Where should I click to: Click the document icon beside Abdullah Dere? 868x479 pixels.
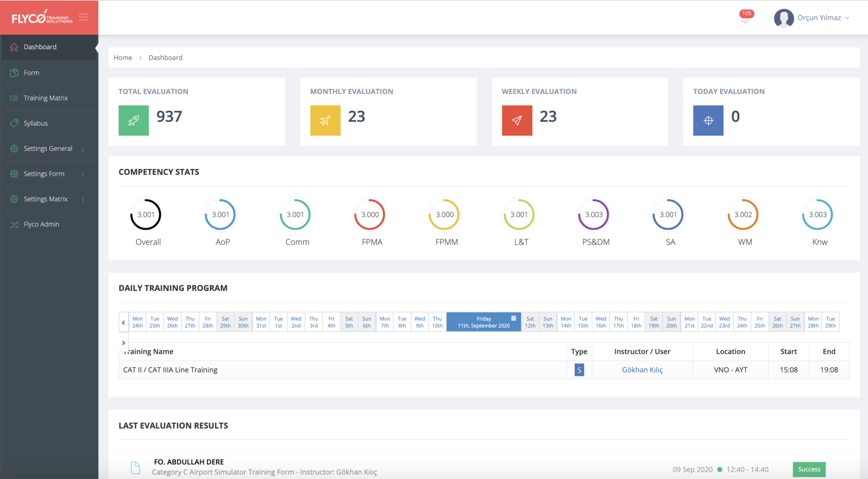[x=135, y=468]
